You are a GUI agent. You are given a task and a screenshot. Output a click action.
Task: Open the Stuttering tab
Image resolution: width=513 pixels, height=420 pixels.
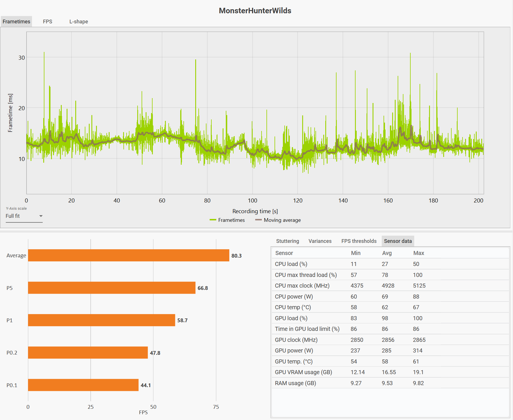pos(287,241)
